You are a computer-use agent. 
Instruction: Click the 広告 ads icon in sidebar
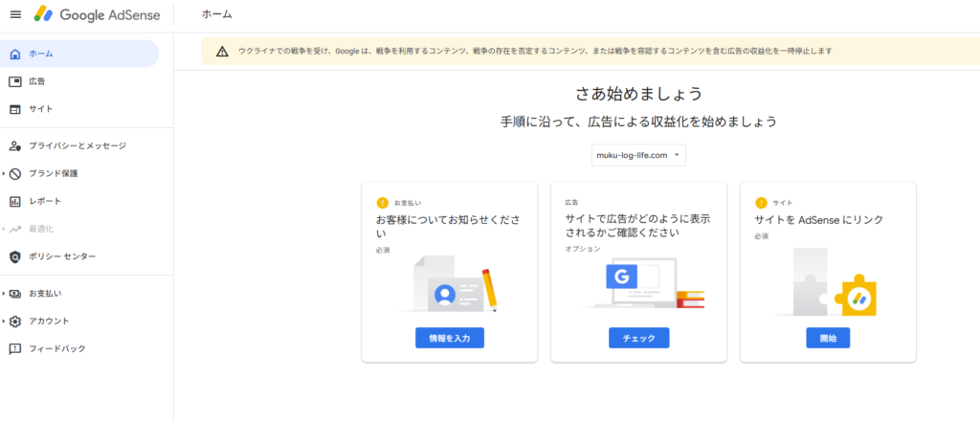pos(15,81)
